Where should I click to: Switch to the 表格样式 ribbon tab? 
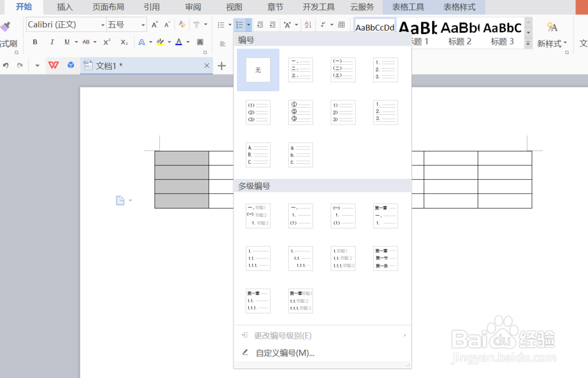pos(460,8)
